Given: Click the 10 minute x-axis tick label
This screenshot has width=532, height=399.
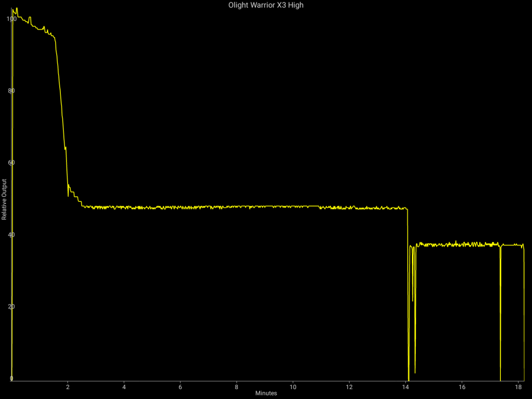Looking at the screenshot, I should click(293, 387).
